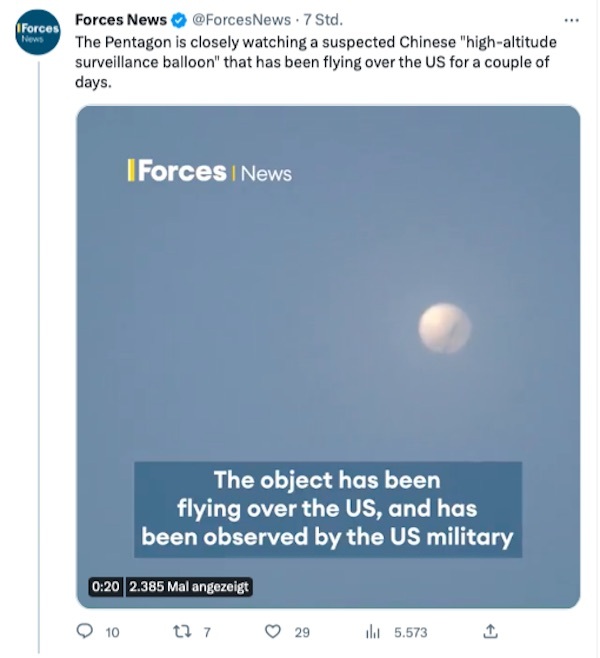The height and width of the screenshot is (658, 600).
Task: Click the share upload icon
Action: pyautogui.click(x=490, y=631)
